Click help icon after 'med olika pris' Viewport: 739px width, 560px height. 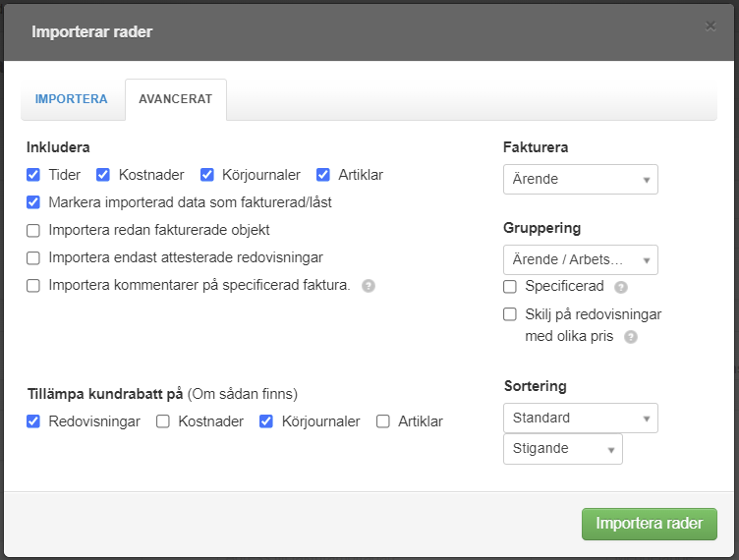click(x=631, y=336)
